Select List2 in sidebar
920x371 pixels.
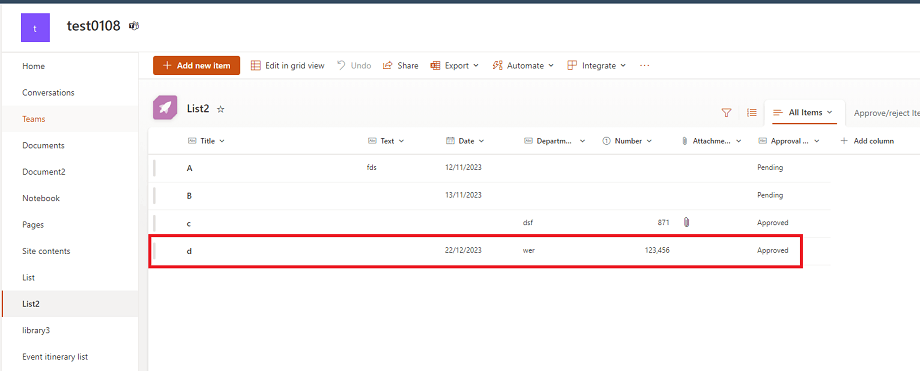click(x=31, y=304)
